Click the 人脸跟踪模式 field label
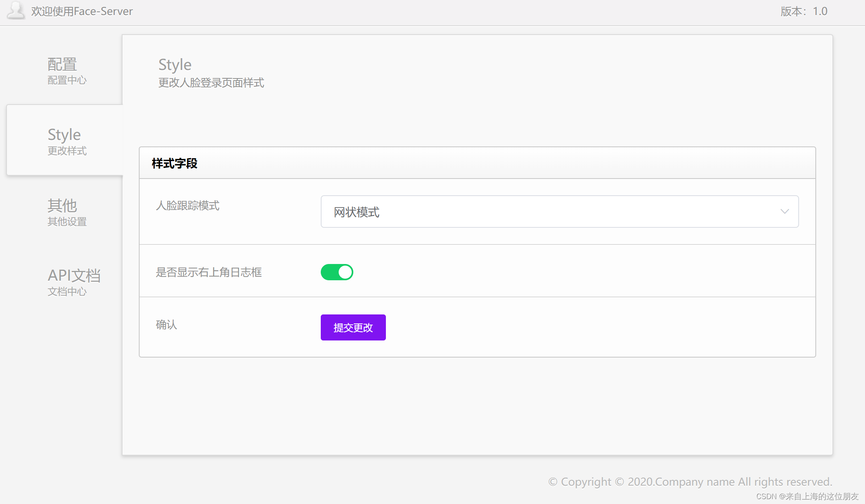Image resolution: width=865 pixels, height=504 pixels. click(x=188, y=205)
